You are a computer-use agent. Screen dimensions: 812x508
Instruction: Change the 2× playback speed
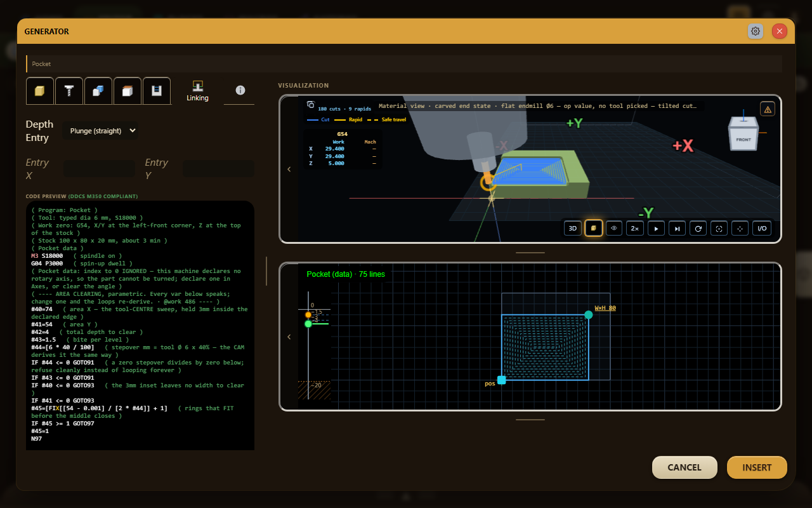pos(634,228)
